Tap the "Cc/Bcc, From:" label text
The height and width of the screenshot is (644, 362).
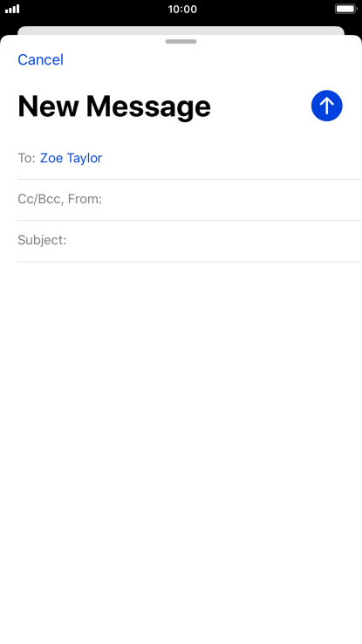pos(59,200)
